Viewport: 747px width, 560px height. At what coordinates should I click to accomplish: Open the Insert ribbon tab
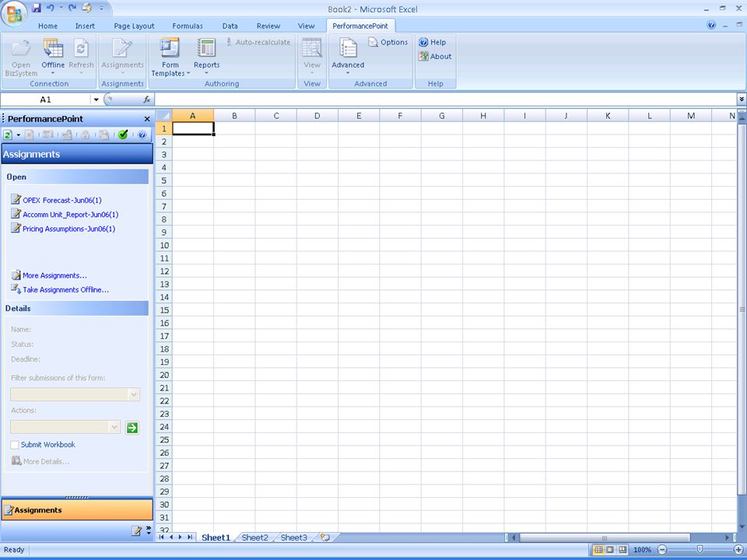pos(85,26)
